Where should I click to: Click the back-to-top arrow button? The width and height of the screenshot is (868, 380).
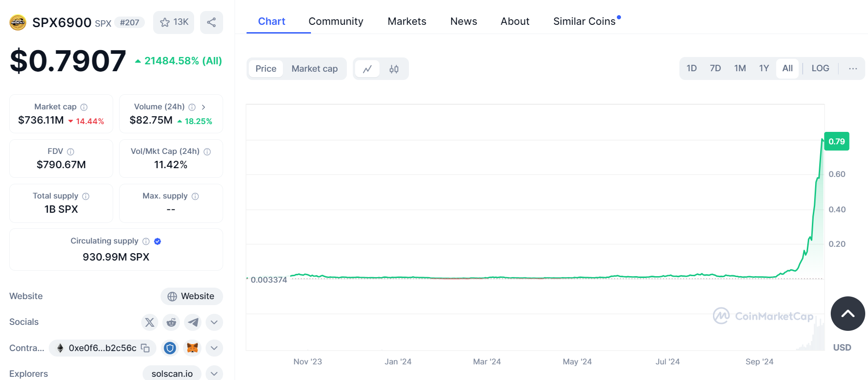coord(848,314)
